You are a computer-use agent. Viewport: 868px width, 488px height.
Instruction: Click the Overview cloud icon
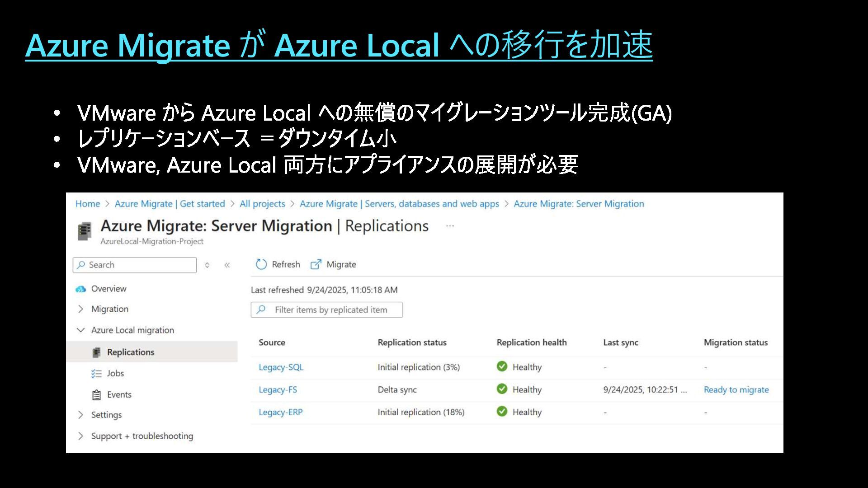pos(81,289)
